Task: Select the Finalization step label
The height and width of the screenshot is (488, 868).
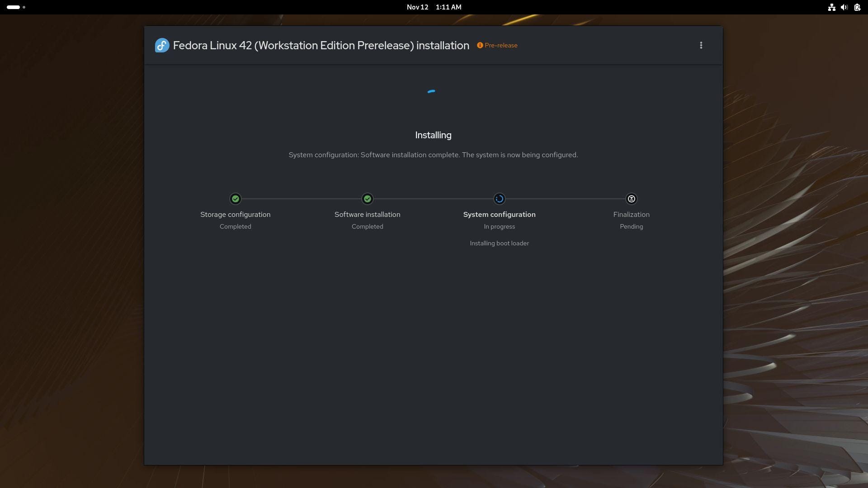Action: click(x=631, y=215)
